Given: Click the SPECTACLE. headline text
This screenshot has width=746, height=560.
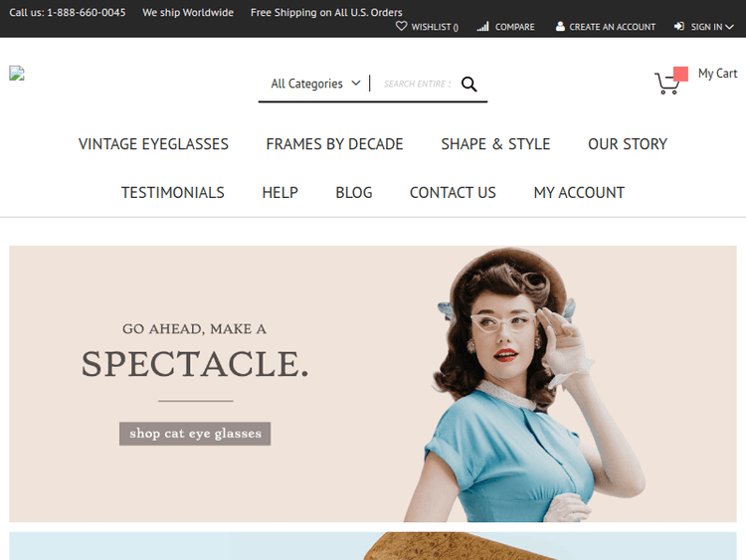Looking at the screenshot, I should 195,364.
